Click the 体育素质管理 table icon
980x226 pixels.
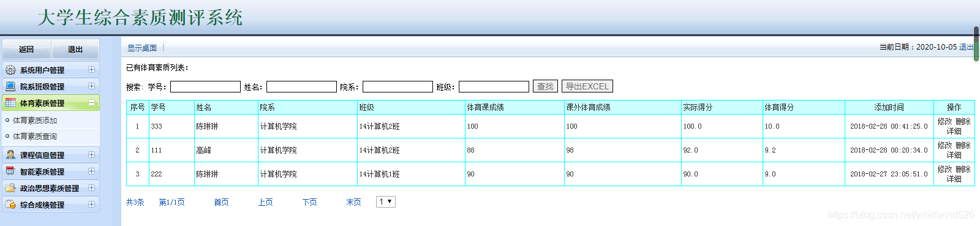pos(10,103)
